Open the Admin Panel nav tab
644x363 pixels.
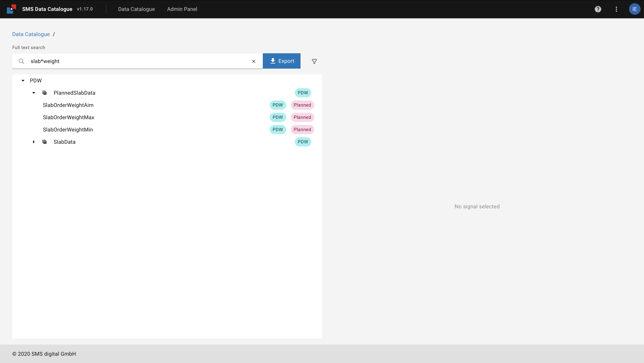click(182, 9)
